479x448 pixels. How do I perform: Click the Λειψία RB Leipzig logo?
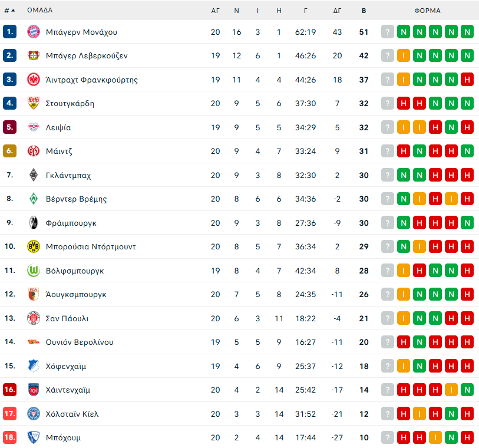click(33, 127)
